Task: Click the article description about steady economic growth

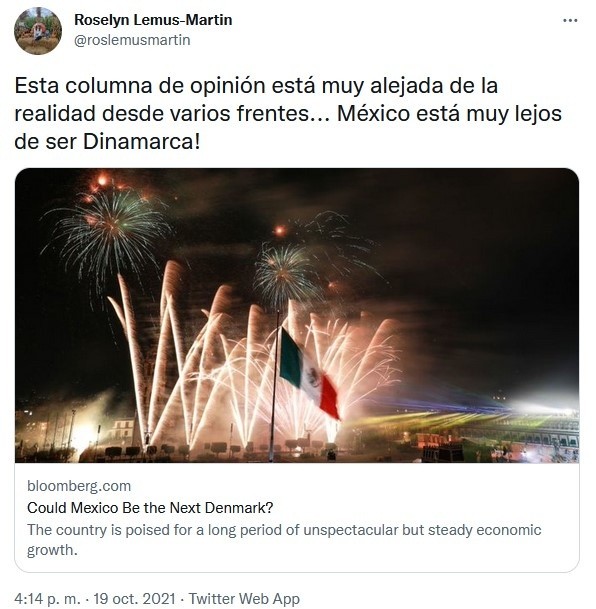Action: tap(284, 540)
